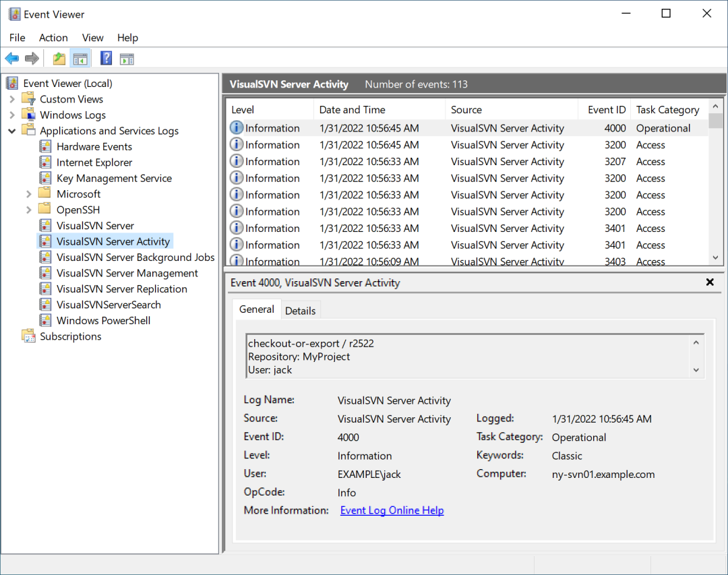Open the Help menu
Viewport: 728px width, 575px height.
pyautogui.click(x=127, y=38)
